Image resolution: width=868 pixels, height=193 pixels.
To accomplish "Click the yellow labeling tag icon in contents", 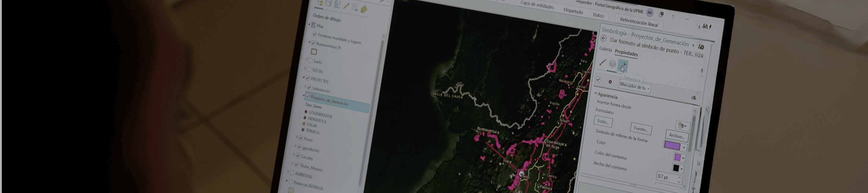I will pyautogui.click(x=363, y=9).
